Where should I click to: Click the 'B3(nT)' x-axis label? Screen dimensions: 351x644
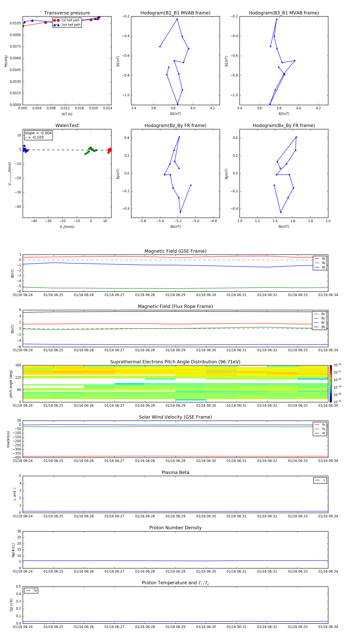(284, 114)
